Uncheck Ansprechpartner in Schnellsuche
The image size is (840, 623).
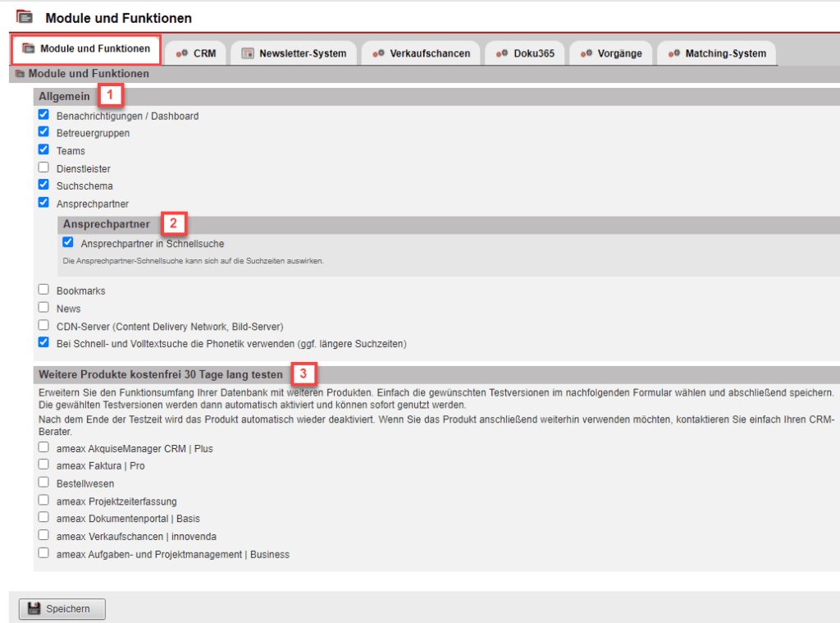(68, 241)
